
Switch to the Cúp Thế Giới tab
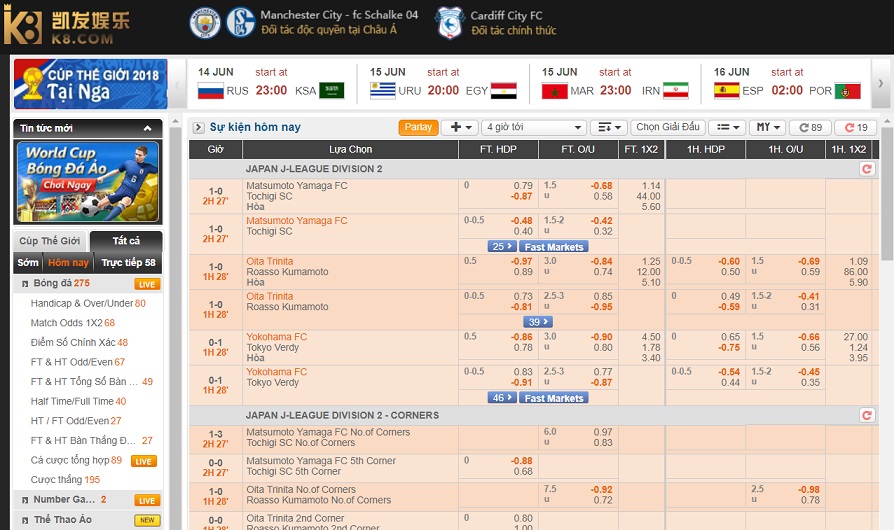point(50,241)
